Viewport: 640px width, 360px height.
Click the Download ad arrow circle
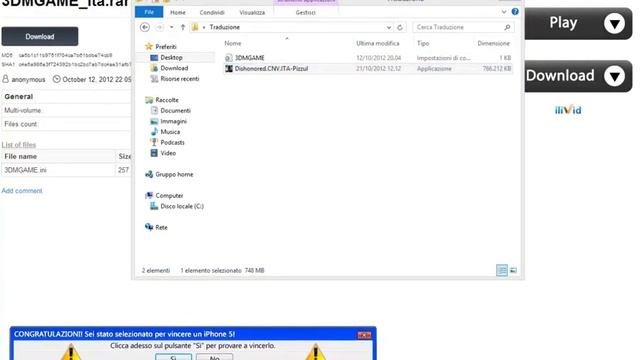(x=614, y=76)
